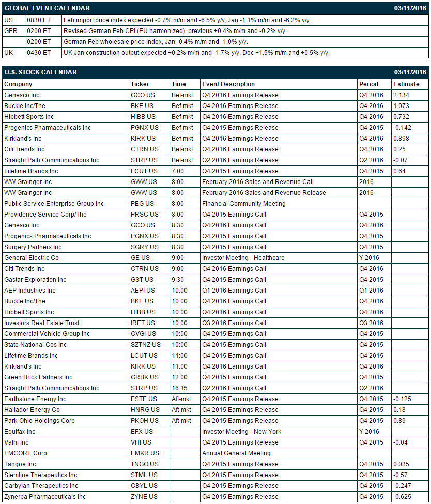The height and width of the screenshot is (504, 431).
Task: Click the SGRY US ticker
Action: click(145, 247)
